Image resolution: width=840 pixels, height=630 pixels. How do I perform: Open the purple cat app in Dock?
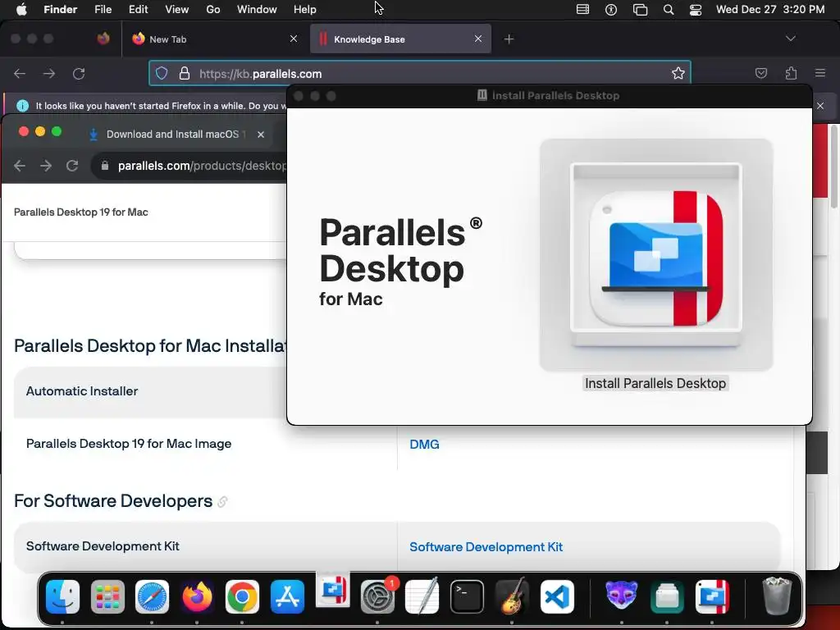point(622,596)
